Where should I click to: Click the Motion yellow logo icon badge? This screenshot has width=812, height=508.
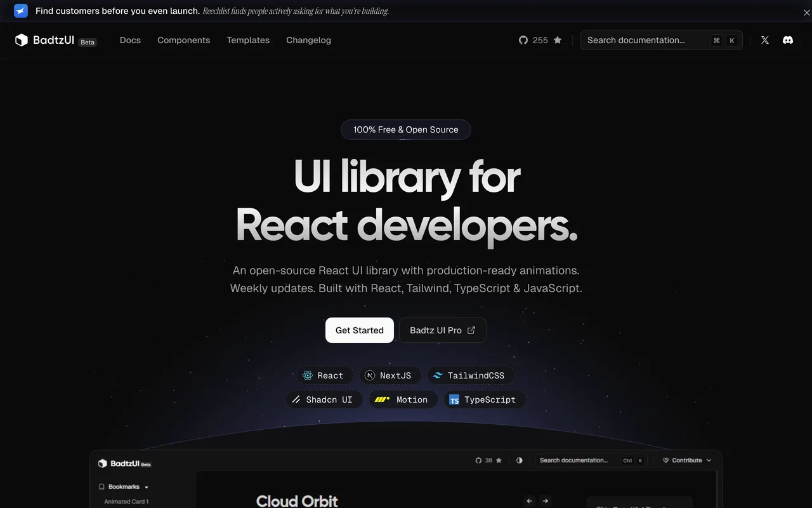382,399
